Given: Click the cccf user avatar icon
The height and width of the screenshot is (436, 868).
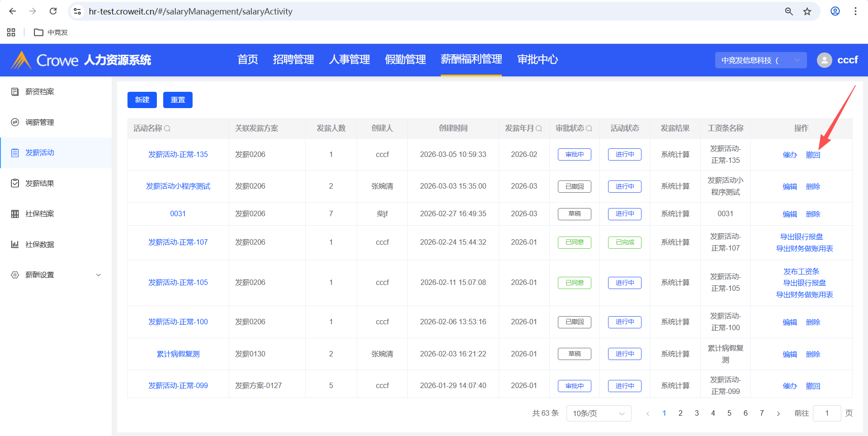Looking at the screenshot, I should click(824, 60).
